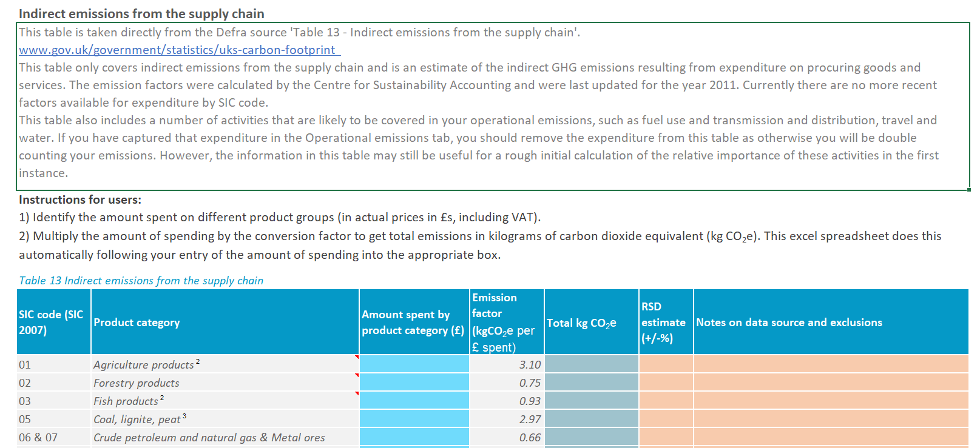Click red comment marker on Fish products row
980x448 pixels.
point(357,393)
